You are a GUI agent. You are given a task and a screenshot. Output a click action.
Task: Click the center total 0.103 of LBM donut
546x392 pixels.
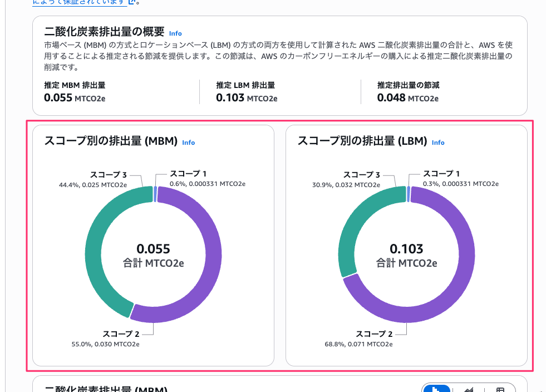pyautogui.click(x=406, y=249)
